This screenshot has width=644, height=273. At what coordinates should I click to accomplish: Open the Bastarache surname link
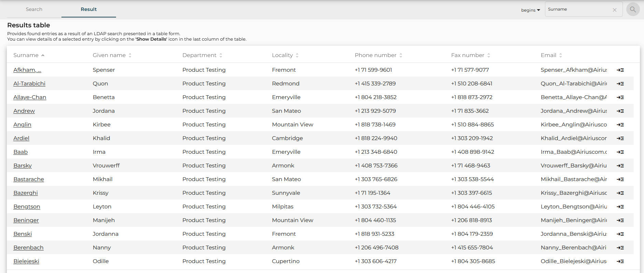pyautogui.click(x=29, y=179)
